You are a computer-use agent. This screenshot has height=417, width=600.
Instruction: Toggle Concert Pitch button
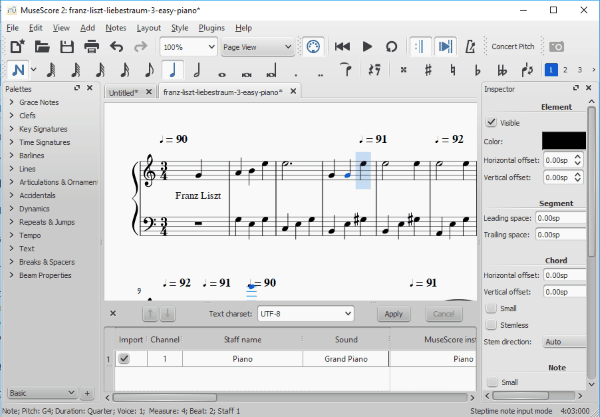tap(513, 46)
